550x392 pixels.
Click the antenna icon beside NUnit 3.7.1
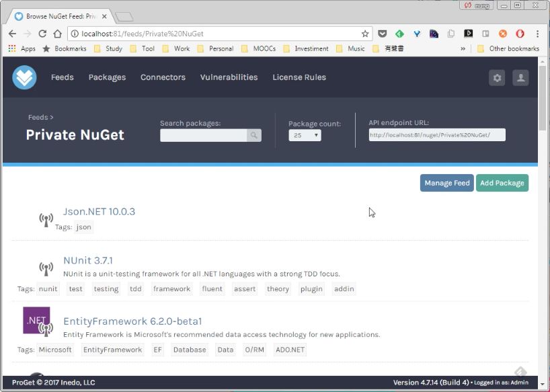coord(46,269)
